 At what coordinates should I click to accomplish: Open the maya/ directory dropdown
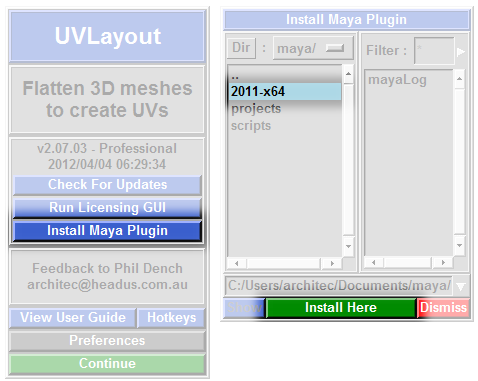313,48
